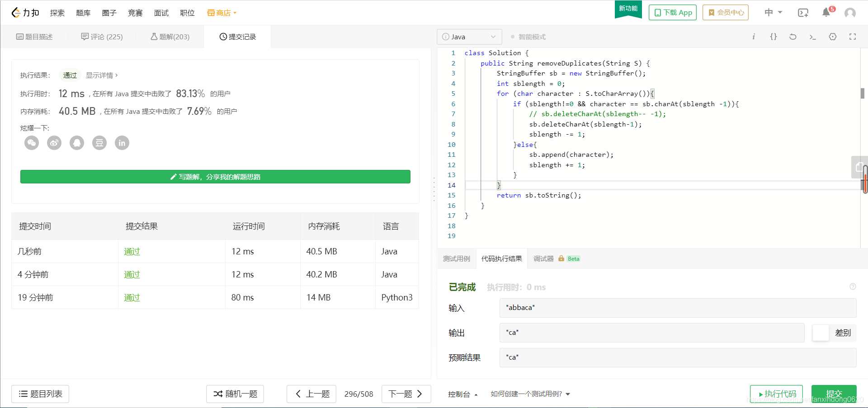Show editor info icon

[x=754, y=37]
